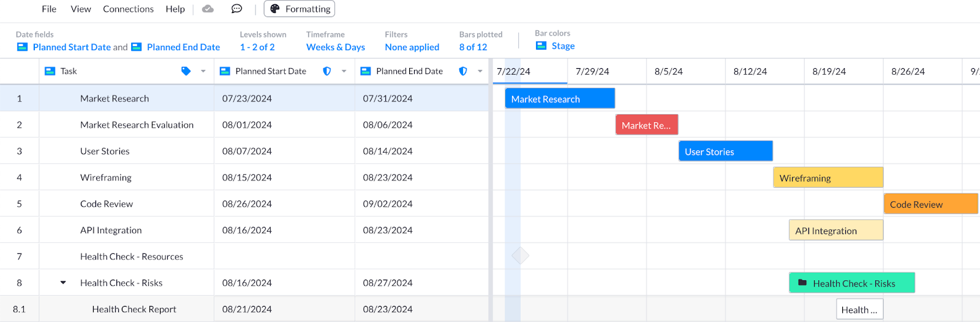The height and width of the screenshot is (322, 980).
Task: Open the View menu
Action: (x=81, y=9)
